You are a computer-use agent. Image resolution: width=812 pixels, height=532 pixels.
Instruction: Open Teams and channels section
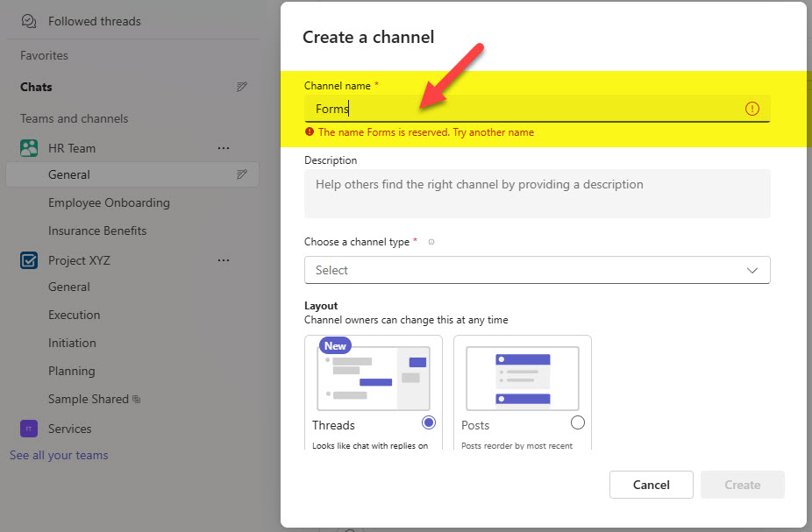point(74,118)
